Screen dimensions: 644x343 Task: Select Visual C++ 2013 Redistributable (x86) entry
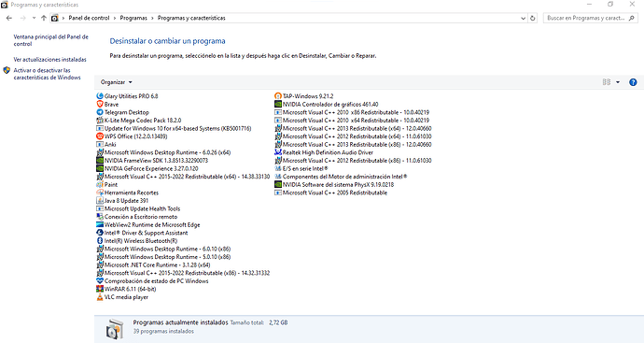click(x=353, y=144)
